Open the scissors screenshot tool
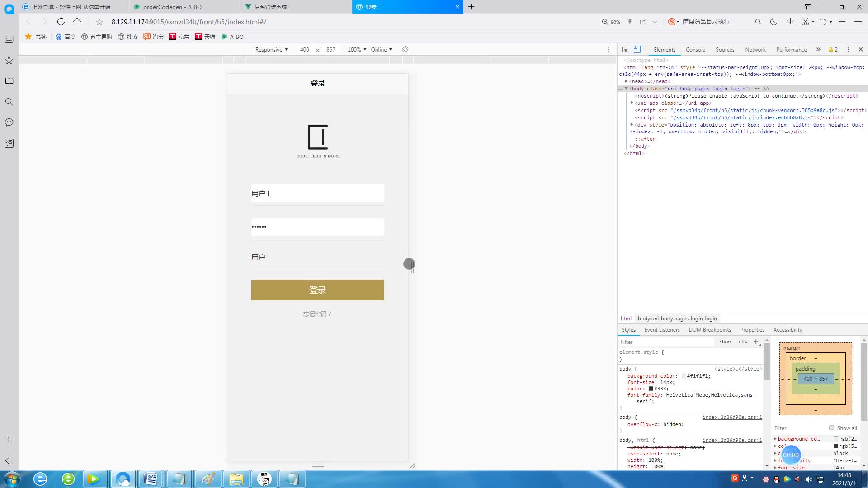The height and width of the screenshot is (488, 868). pyautogui.click(x=805, y=22)
